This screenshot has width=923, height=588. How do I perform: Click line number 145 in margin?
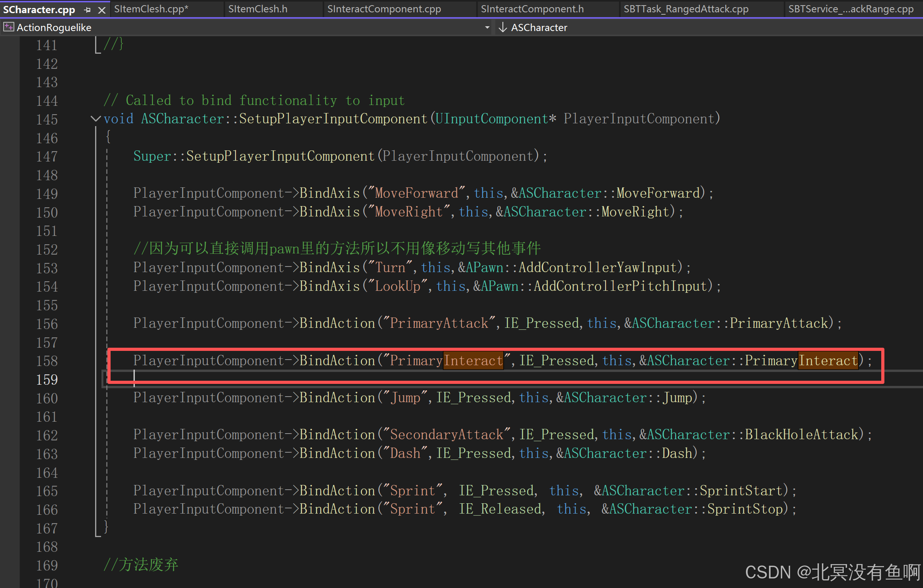click(47, 119)
